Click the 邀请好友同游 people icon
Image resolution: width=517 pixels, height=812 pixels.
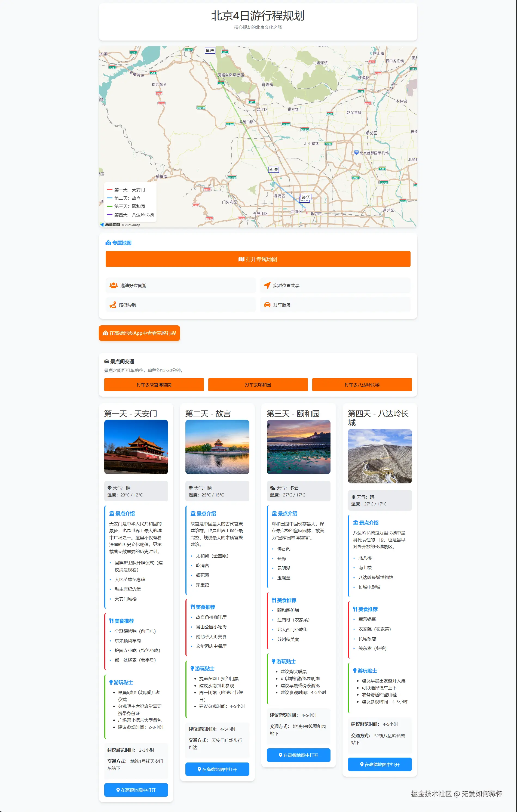113,285
